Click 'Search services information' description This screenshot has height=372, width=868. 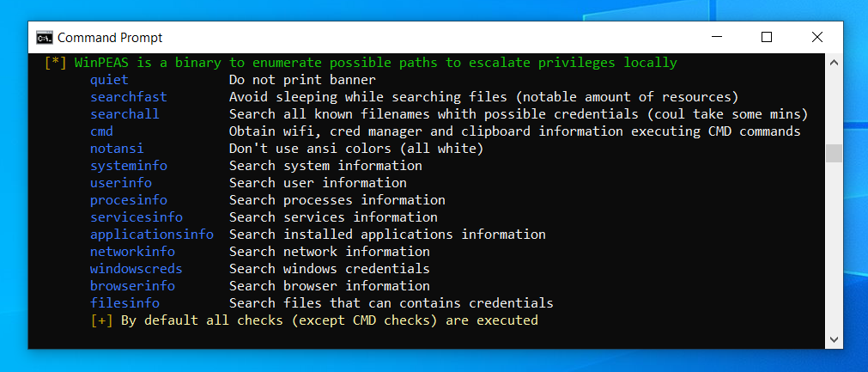pos(333,217)
